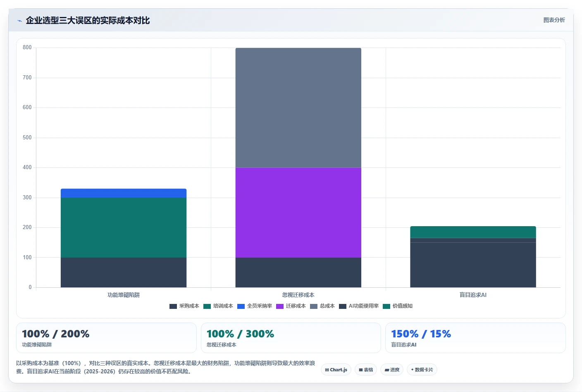The image size is (582, 392).
Task: Click the 盲目追求AI x-axis label
Action: point(473,295)
